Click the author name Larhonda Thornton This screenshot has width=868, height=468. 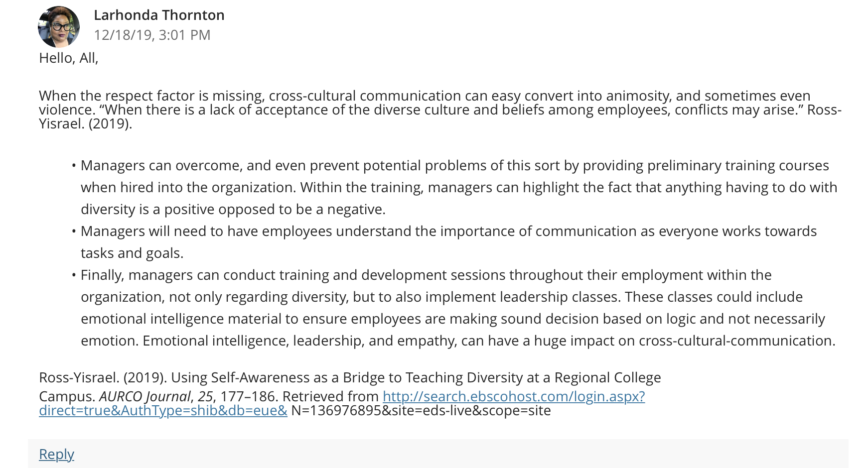[x=159, y=15]
